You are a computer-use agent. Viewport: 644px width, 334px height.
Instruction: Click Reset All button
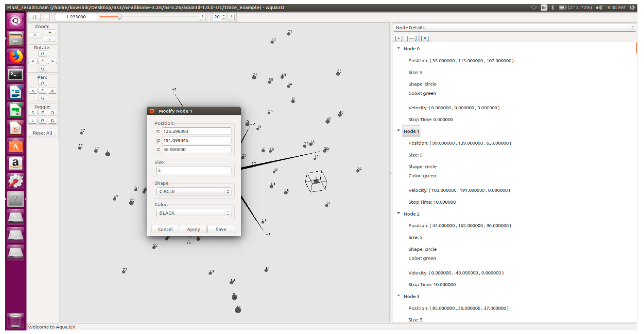coord(42,133)
